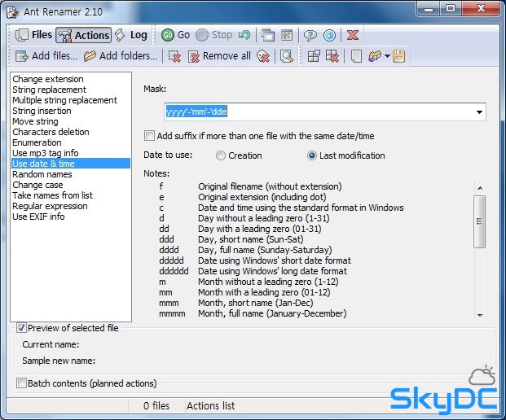Image resolution: width=506 pixels, height=420 pixels.
Task: Click the 0 files status entry
Action: tap(156, 406)
